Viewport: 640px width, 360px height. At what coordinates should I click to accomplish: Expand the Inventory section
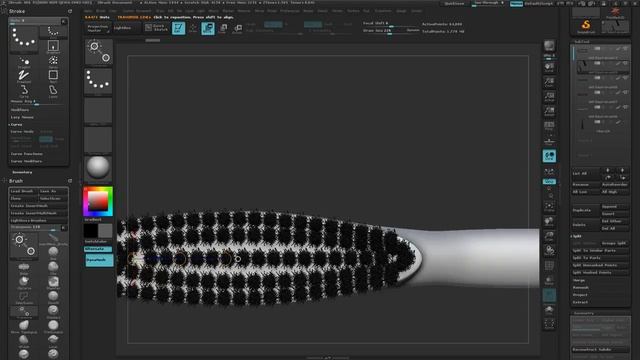tap(22, 172)
